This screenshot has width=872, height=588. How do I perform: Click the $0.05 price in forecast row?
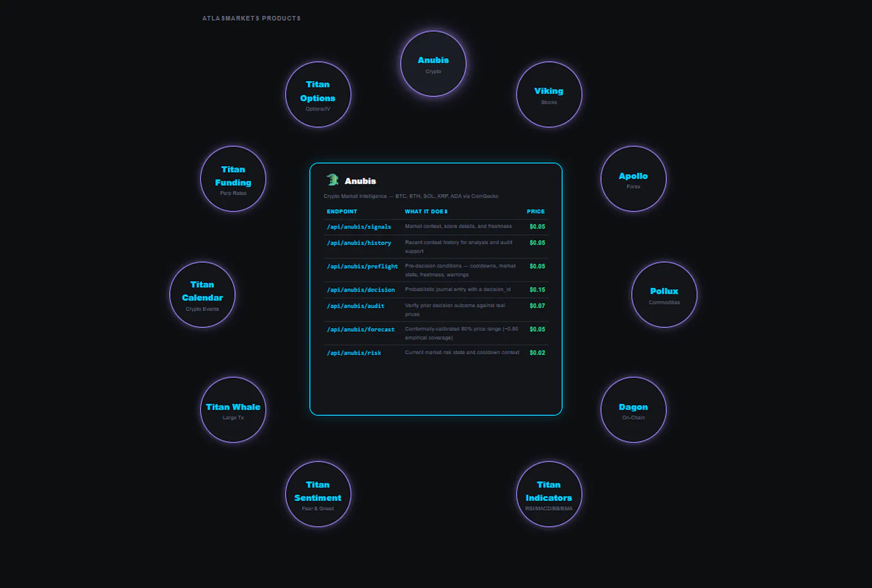(537, 329)
